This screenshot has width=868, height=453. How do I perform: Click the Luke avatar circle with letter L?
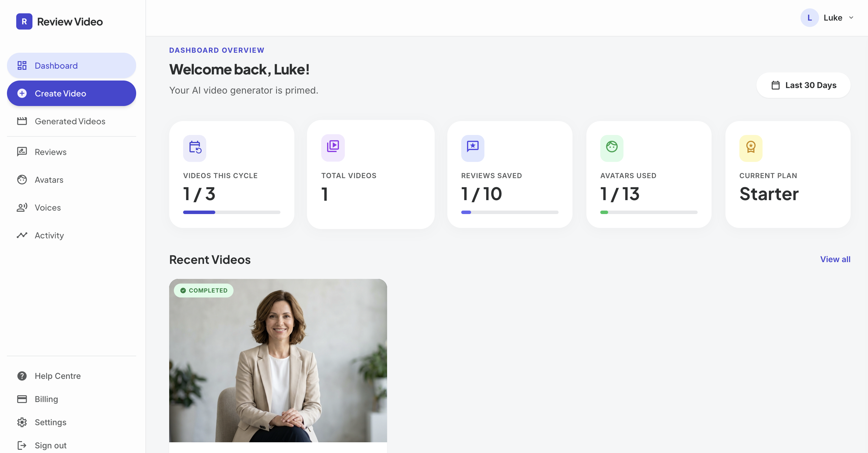pyautogui.click(x=810, y=18)
